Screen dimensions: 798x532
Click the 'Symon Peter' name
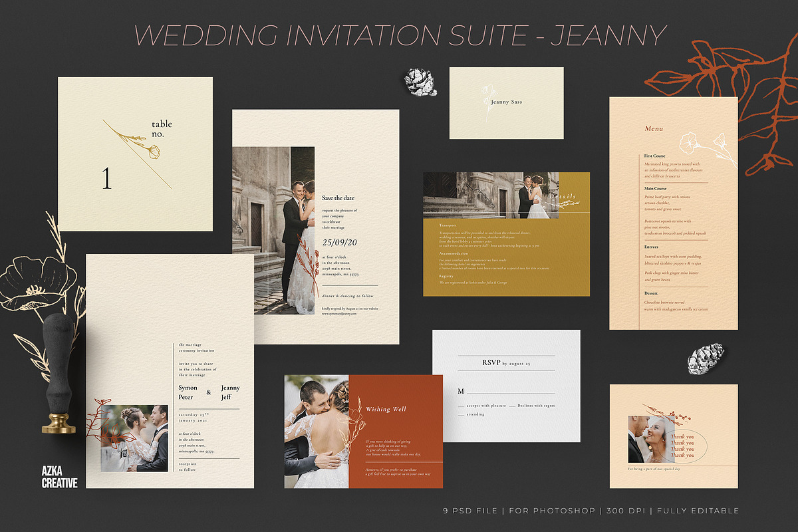188,392
